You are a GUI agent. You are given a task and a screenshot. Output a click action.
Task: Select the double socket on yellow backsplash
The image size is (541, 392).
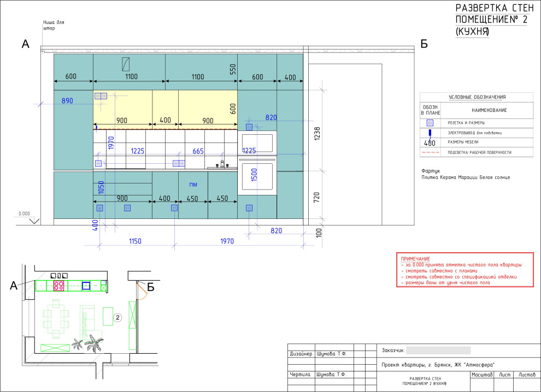(x=101, y=96)
